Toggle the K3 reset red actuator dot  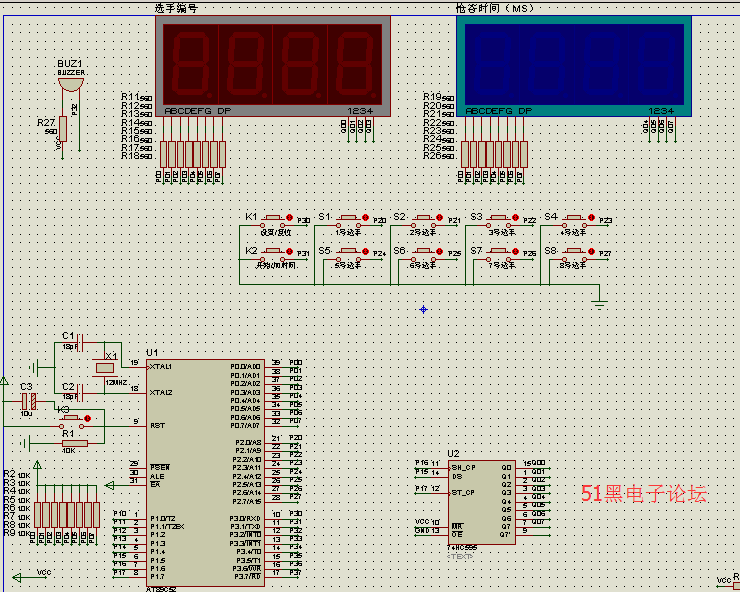[x=87, y=418]
